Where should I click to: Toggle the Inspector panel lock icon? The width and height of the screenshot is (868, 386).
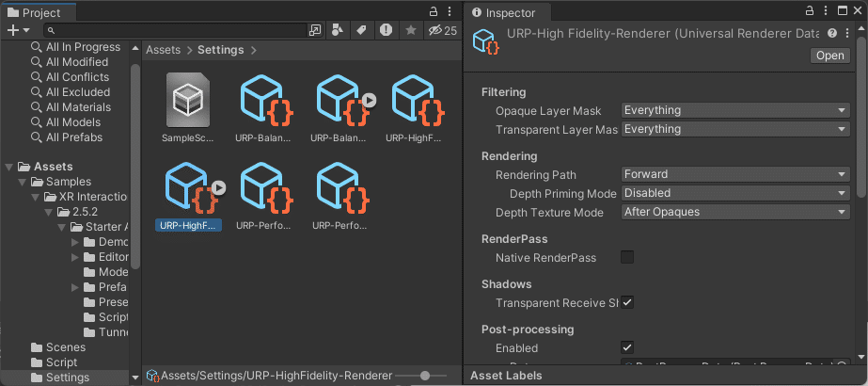pyautogui.click(x=810, y=10)
